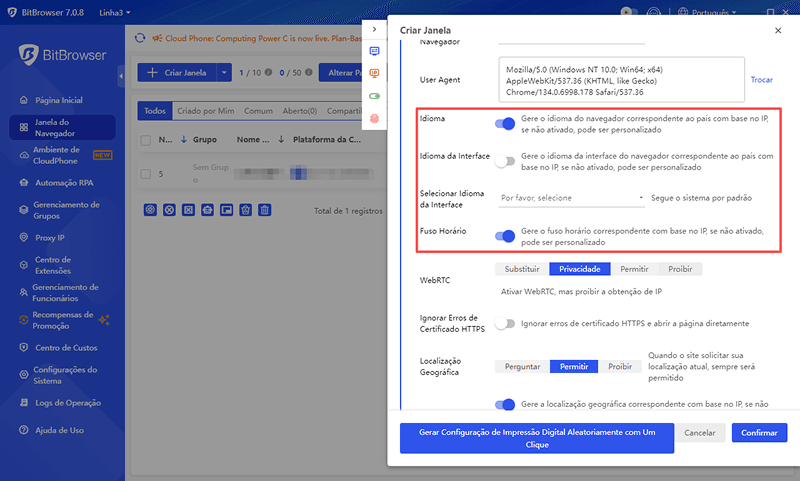Viewport: 800px width, 481px height.
Task: Click the Janela do Navegador grid icon
Action: click(23, 128)
